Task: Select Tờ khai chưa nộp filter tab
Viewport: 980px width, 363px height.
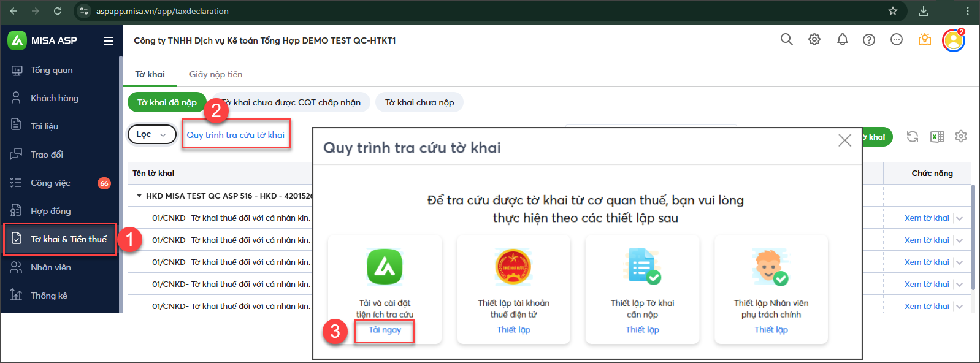Action: 419,102
